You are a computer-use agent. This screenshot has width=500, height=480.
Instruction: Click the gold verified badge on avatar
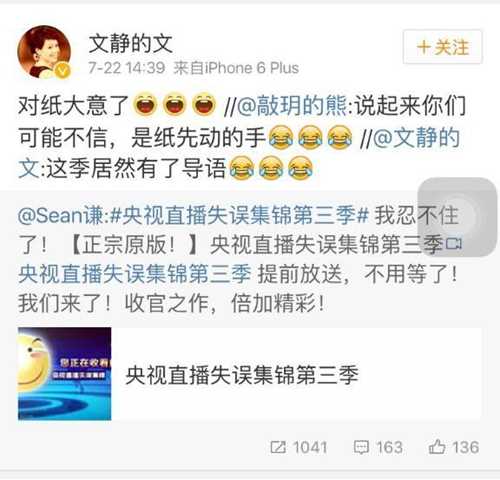(x=63, y=70)
